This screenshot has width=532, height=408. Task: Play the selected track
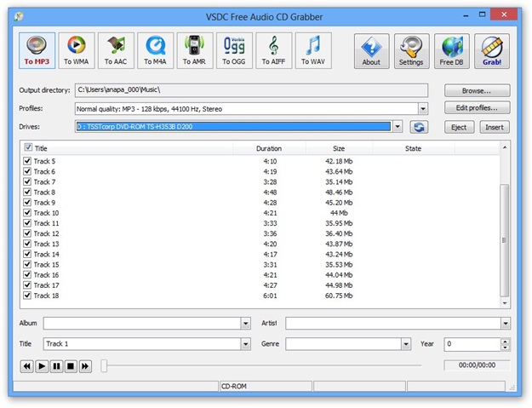[42, 366]
